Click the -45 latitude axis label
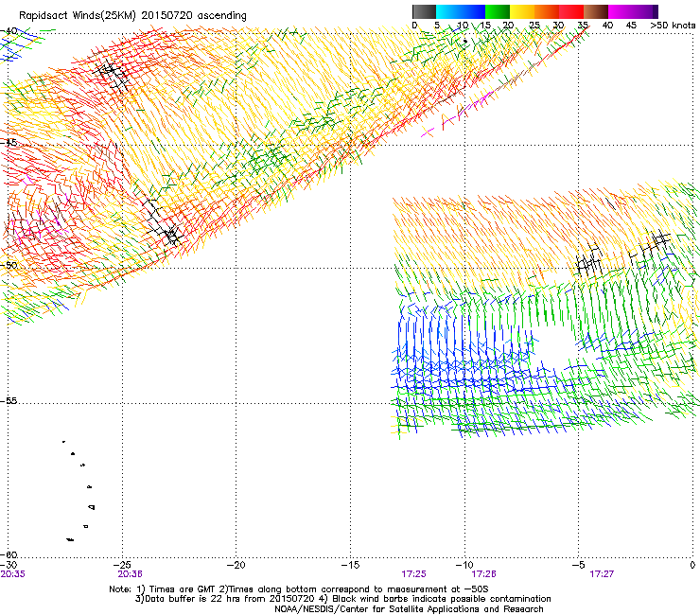Image resolution: width=700 pixels, height=615 pixels. tap(9, 143)
